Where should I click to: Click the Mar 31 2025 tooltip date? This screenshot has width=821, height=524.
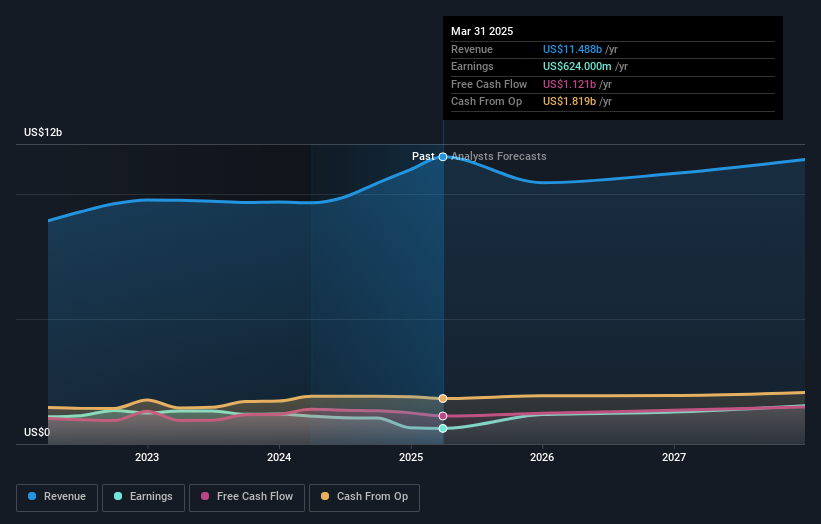point(482,31)
